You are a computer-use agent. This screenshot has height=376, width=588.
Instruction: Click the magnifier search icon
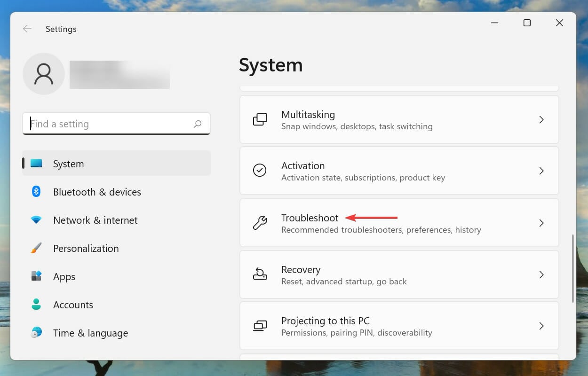click(x=198, y=124)
